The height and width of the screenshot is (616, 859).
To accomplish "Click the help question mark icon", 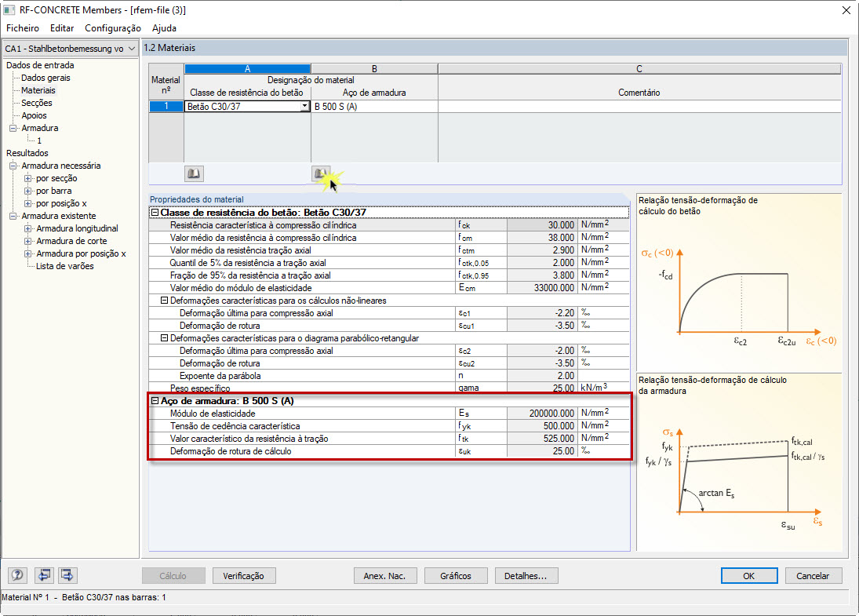I will tap(17, 575).
